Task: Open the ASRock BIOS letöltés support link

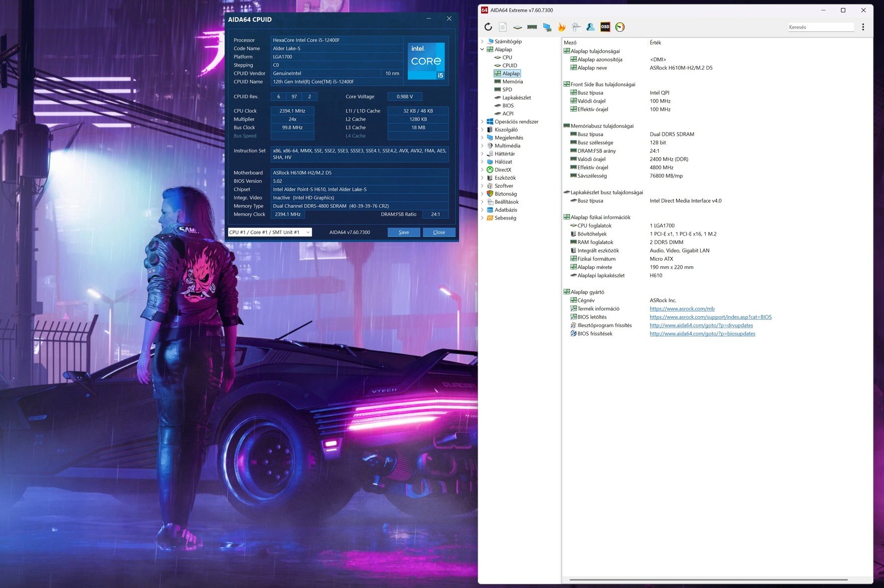Action: (x=711, y=317)
